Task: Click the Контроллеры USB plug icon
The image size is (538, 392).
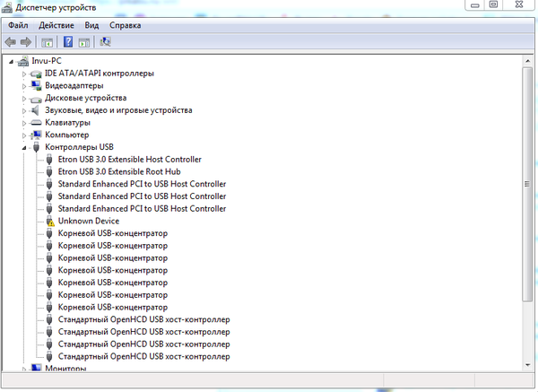Action: tap(36, 147)
